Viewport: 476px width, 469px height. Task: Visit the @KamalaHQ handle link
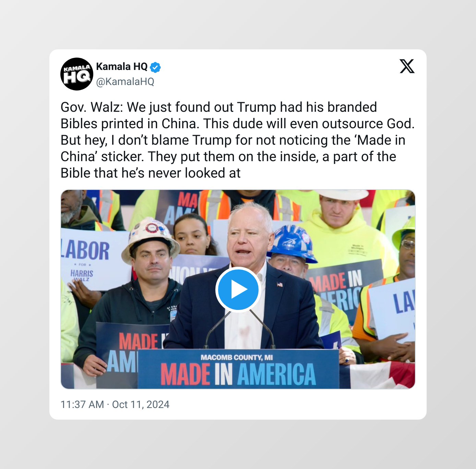[x=125, y=82]
